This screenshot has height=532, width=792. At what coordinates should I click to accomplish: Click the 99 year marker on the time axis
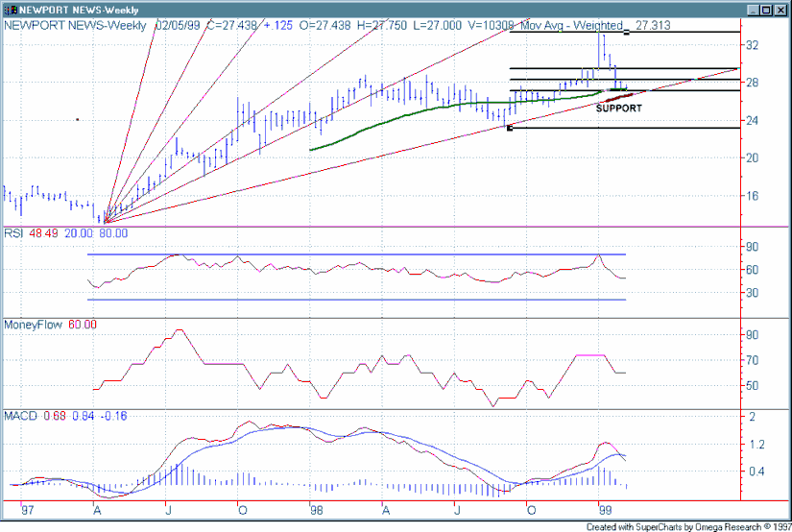605,510
